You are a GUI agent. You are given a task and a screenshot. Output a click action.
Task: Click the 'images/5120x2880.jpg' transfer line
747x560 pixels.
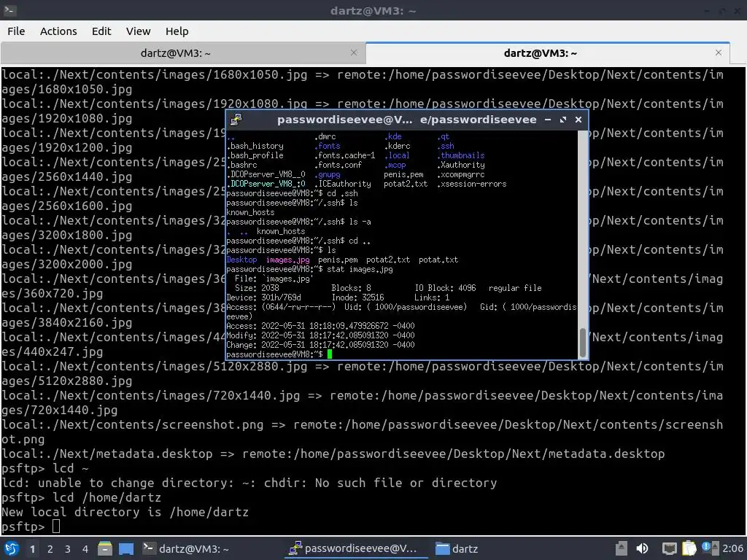coord(362,374)
